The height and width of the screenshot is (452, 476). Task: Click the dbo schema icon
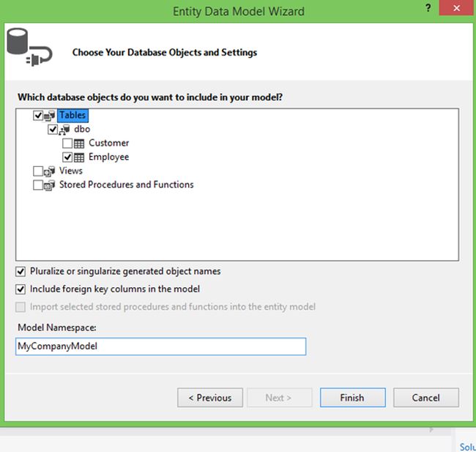pos(64,130)
